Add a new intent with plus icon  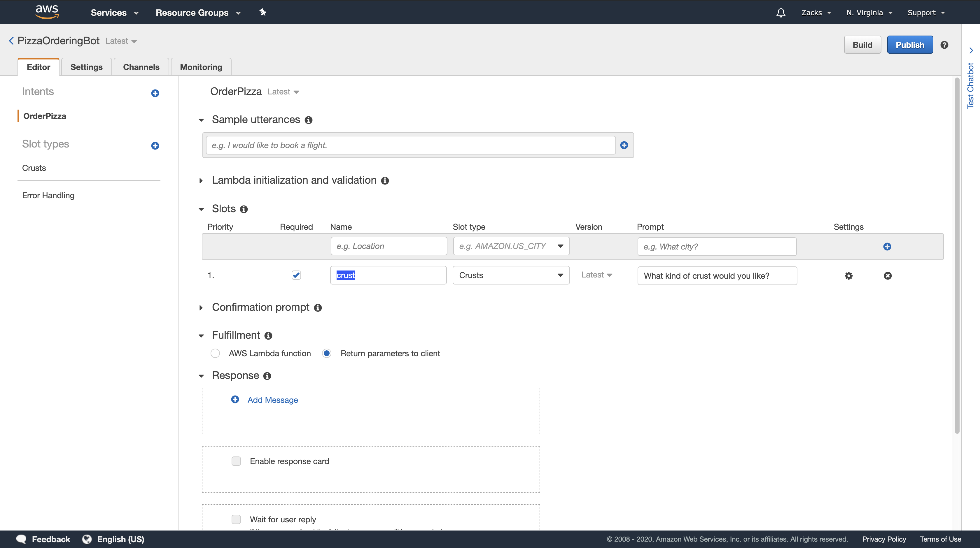[x=155, y=93]
